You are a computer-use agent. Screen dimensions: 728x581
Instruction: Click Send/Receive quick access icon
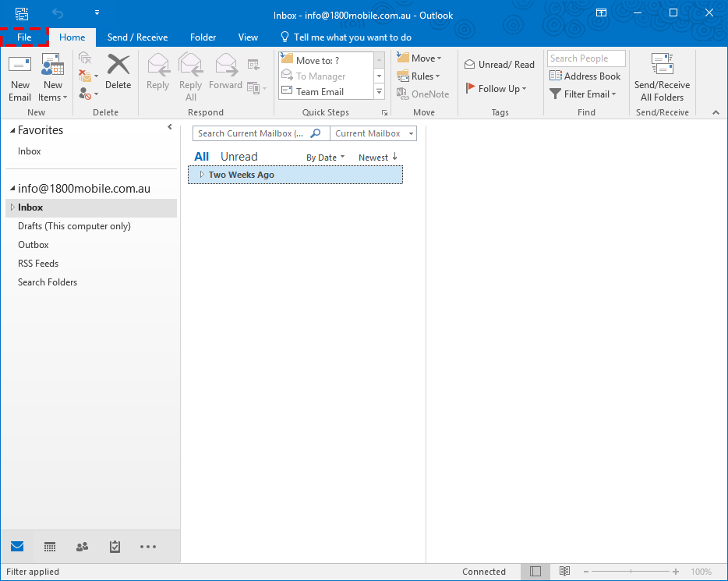[x=22, y=13]
